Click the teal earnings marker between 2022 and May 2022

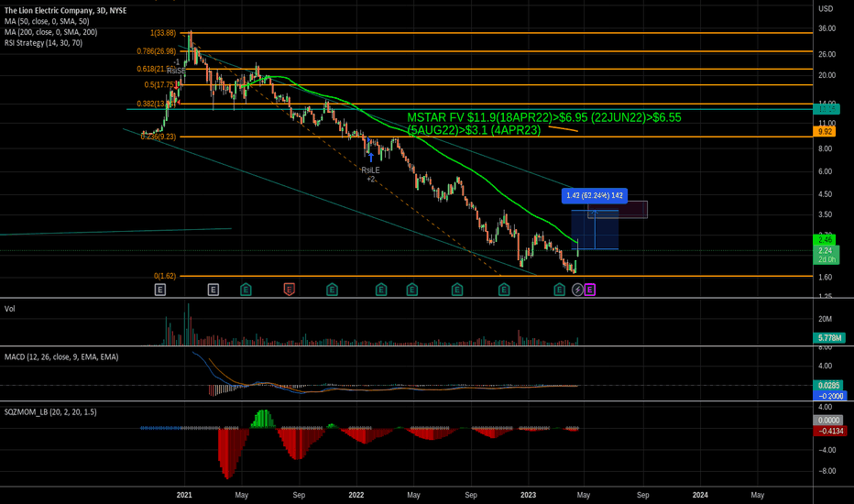(x=381, y=290)
